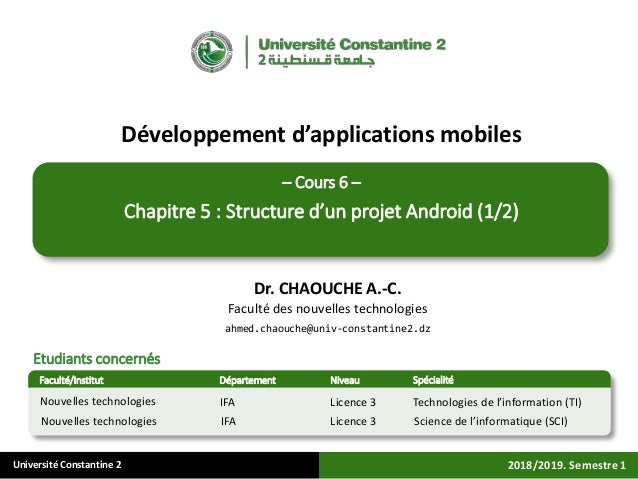Click 'Nouvelles technologies' in the TI row
The height and width of the screenshot is (479, 638).
click(98, 402)
